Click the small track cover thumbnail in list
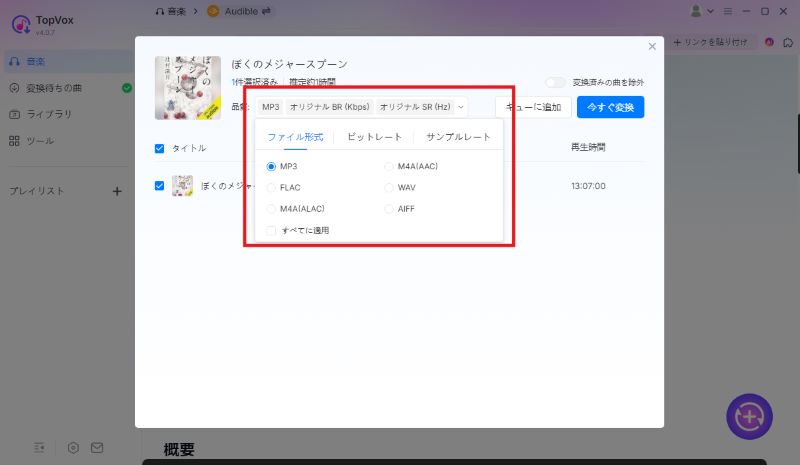Image resolution: width=800 pixels, height=465 pixels. (182, 186)
